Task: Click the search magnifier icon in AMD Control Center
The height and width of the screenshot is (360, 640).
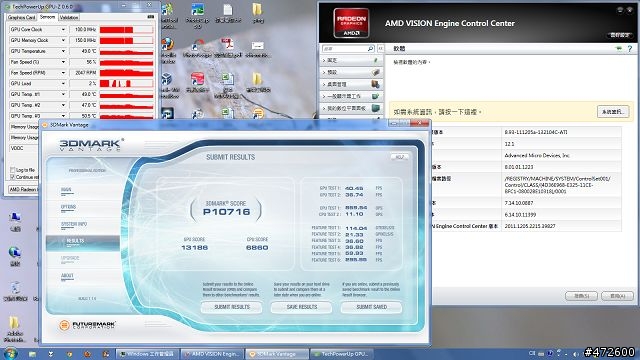Action: 371,49
